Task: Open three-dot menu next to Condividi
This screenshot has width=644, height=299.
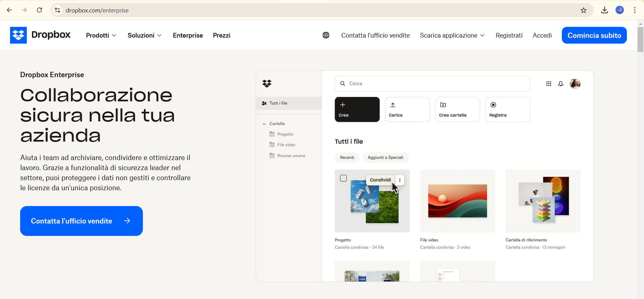Action: pos(400,180)
